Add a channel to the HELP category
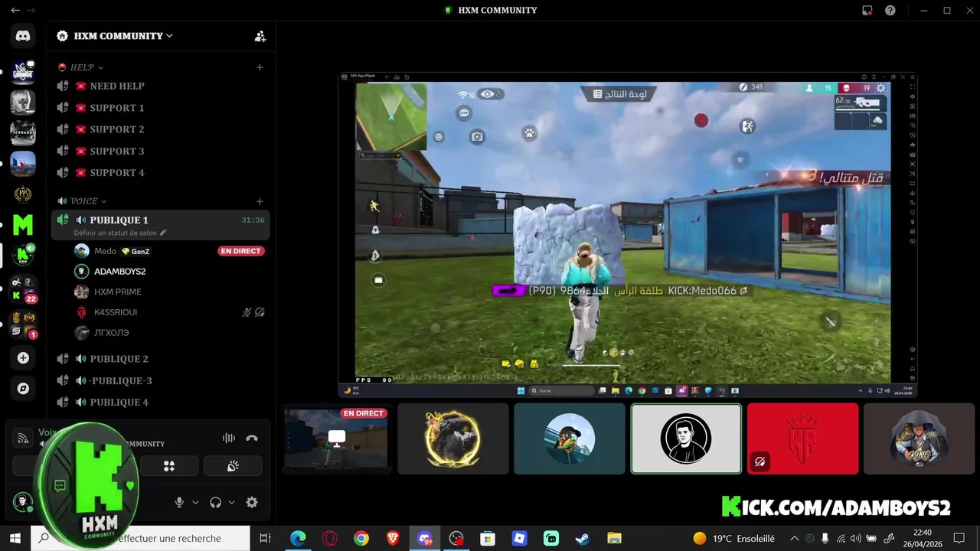The height and width of the screenshot is (551, 980). (260, 67)
